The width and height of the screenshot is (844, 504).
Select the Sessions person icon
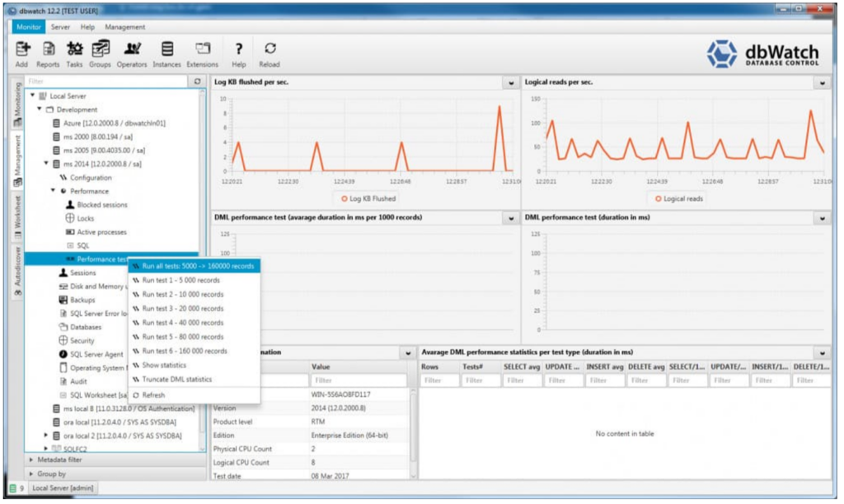pyautogui.click(x=63, y=273)
